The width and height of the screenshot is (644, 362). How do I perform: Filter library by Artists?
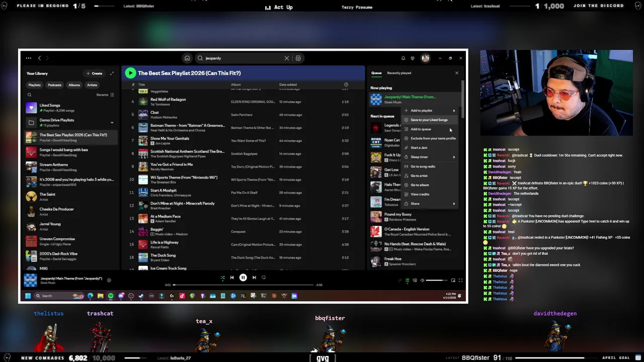tap(92, 85)
